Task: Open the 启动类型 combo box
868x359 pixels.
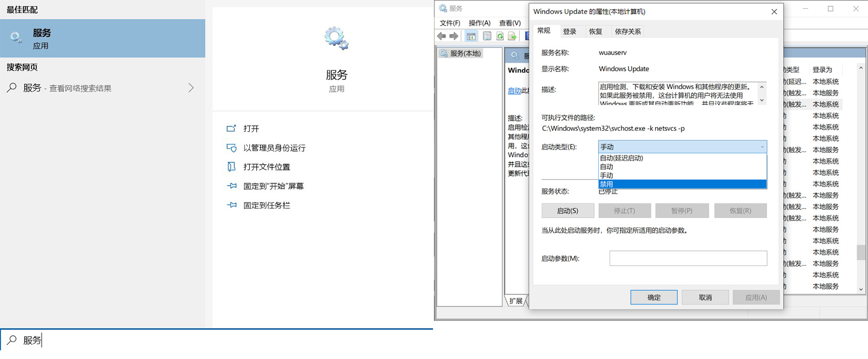Action: 682,147
